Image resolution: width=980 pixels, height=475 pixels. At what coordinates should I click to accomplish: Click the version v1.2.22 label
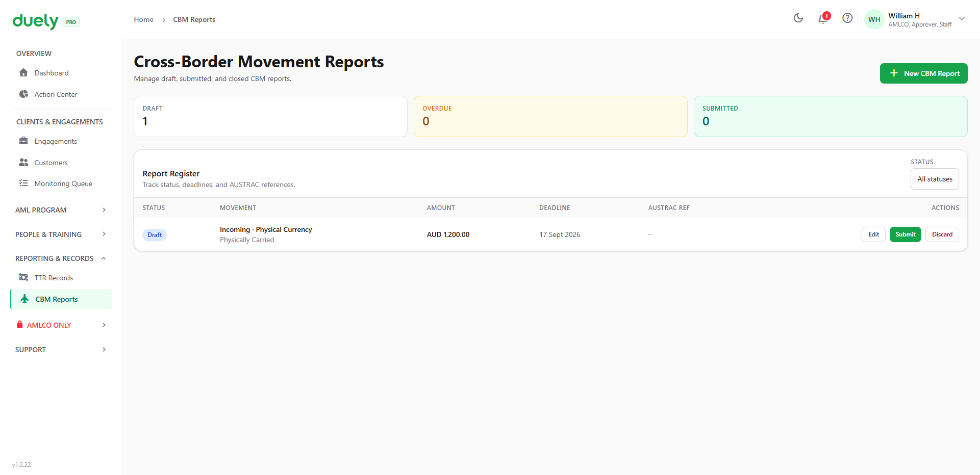[x=21, y=465]
